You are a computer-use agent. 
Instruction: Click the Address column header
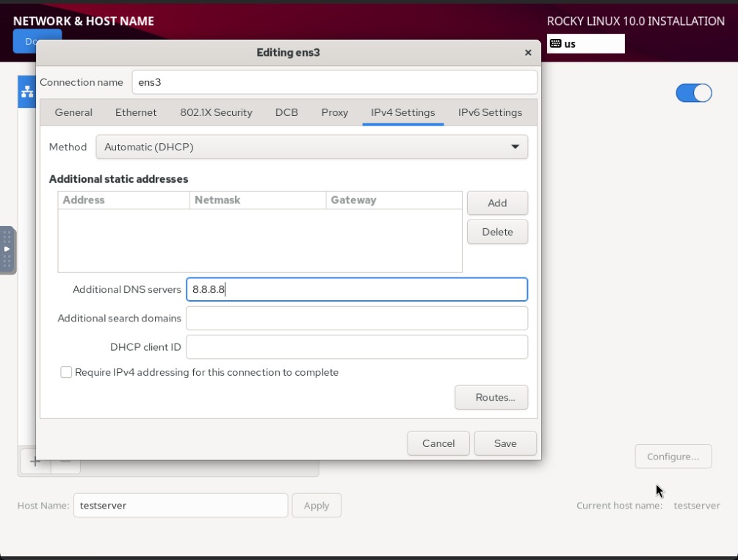point(124,200)
